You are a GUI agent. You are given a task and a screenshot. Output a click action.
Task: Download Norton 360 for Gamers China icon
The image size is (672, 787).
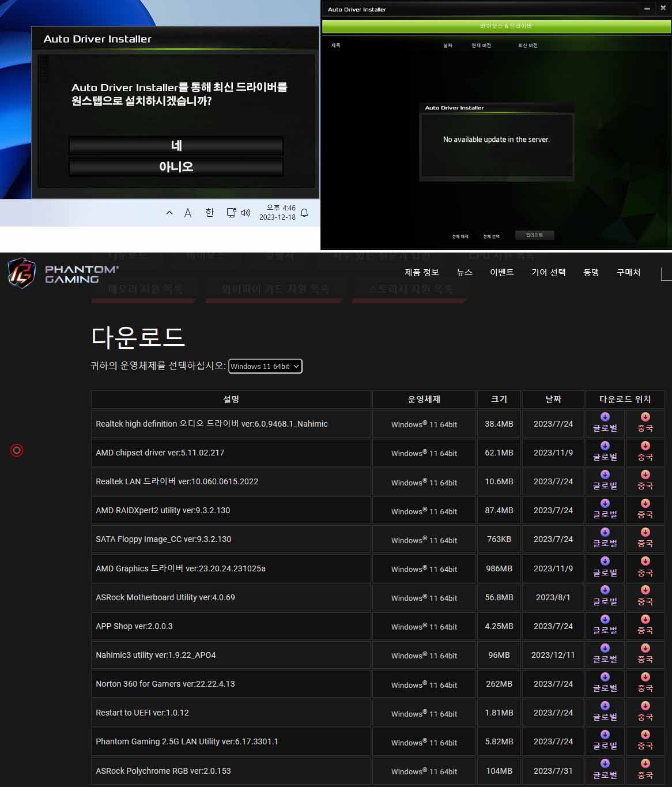[x=645, y=677]
